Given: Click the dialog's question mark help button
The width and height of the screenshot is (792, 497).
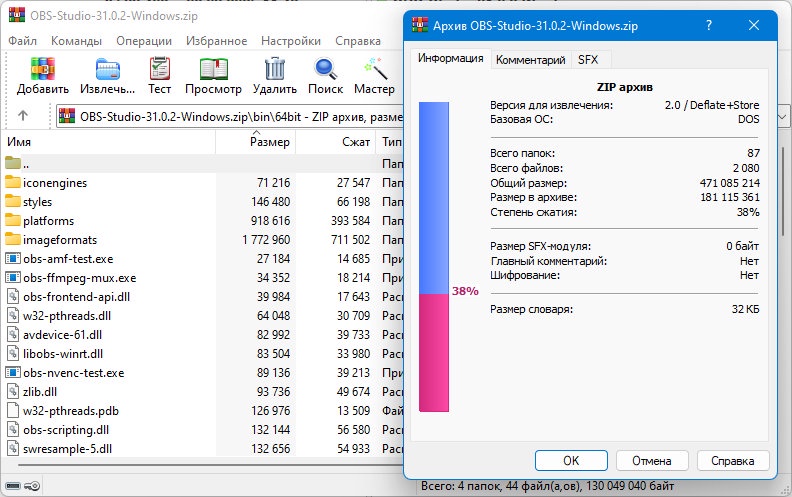Looking at the screenshot, I should [x=709, y=25].
